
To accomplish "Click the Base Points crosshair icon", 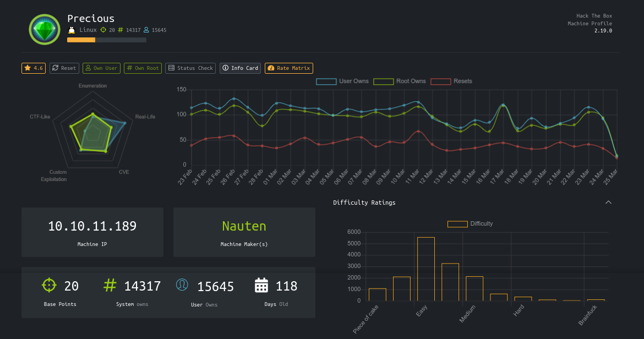I will [x=50, y=286].
